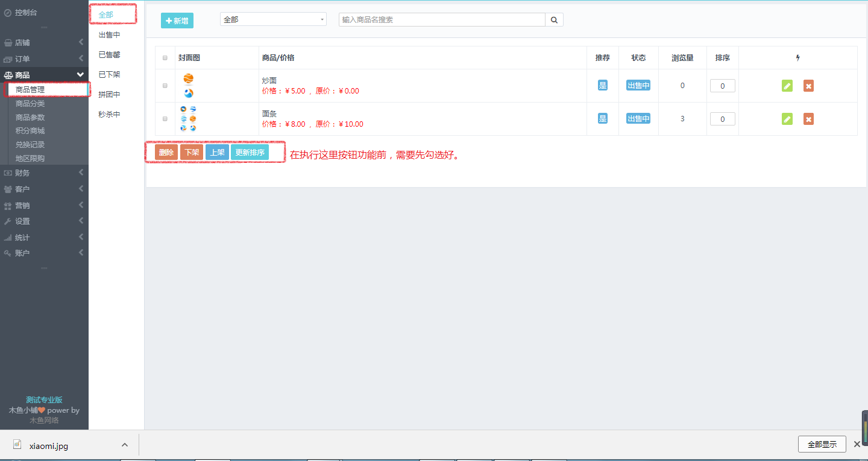The height and width of the screenshot is (461, 868).
Task: Switch to the 出售中 filter tab
Action: pyautogui.click(x=109, y=35)
